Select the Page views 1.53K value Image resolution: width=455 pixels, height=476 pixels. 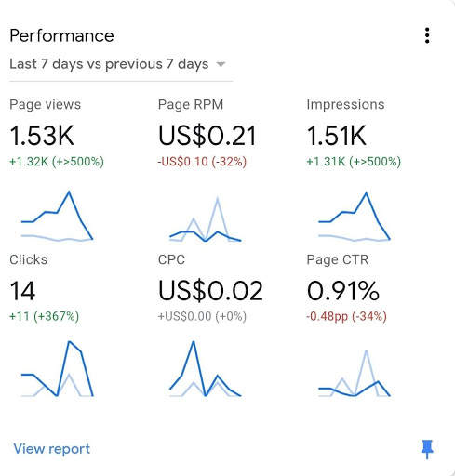click(x=42, y=136)
